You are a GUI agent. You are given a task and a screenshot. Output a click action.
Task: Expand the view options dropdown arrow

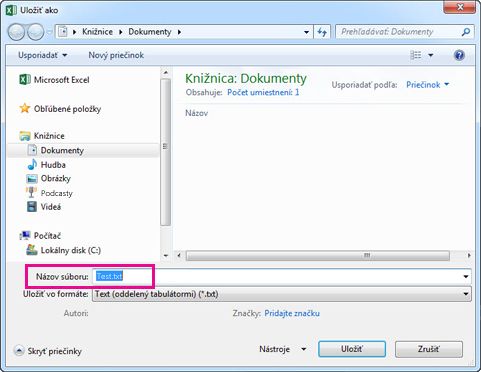pos(431,55)
